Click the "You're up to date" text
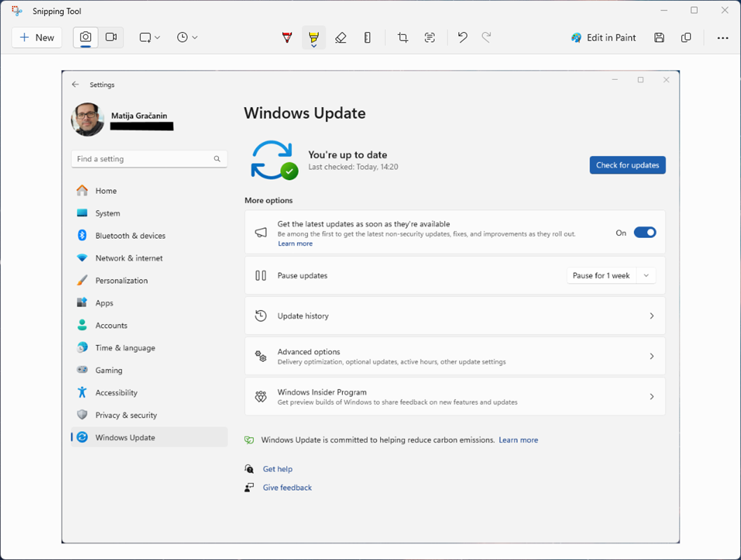Viewport: 741px width, 560px height. [347, 155]
